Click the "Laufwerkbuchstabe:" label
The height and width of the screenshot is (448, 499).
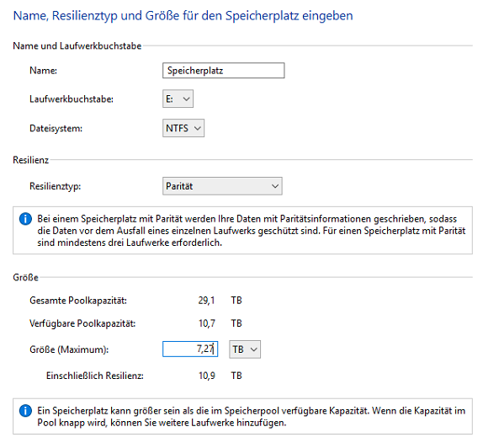pos(72,99)
